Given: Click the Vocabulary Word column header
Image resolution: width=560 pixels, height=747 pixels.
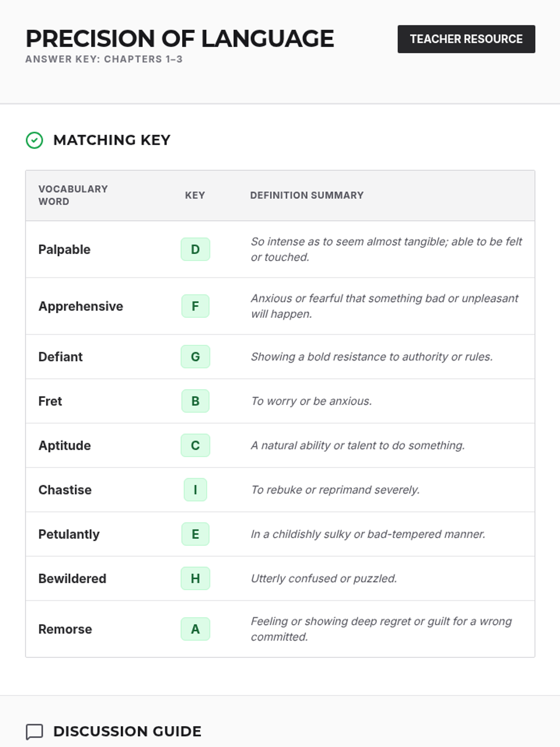Looking at the screenshot, I should pyautogui.click(x=73, y=195).
